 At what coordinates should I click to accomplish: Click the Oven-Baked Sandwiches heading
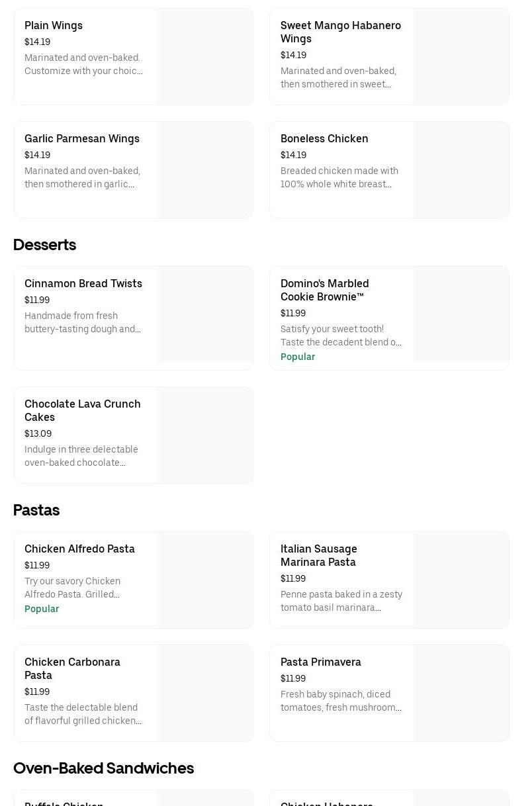103,768
